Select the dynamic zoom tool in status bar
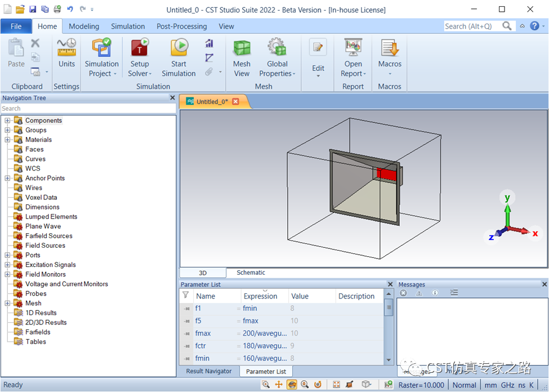The width and height of the screenshot is (549, 392). (305, 384)
